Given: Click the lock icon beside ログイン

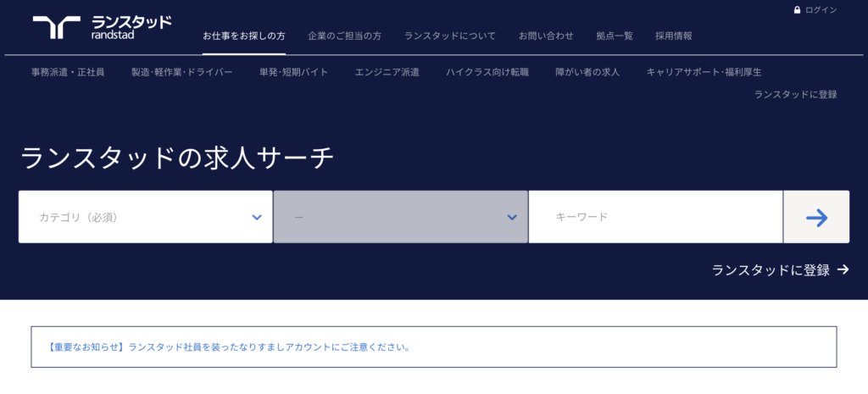Looking at the screenshot, I should pos(797,10).
